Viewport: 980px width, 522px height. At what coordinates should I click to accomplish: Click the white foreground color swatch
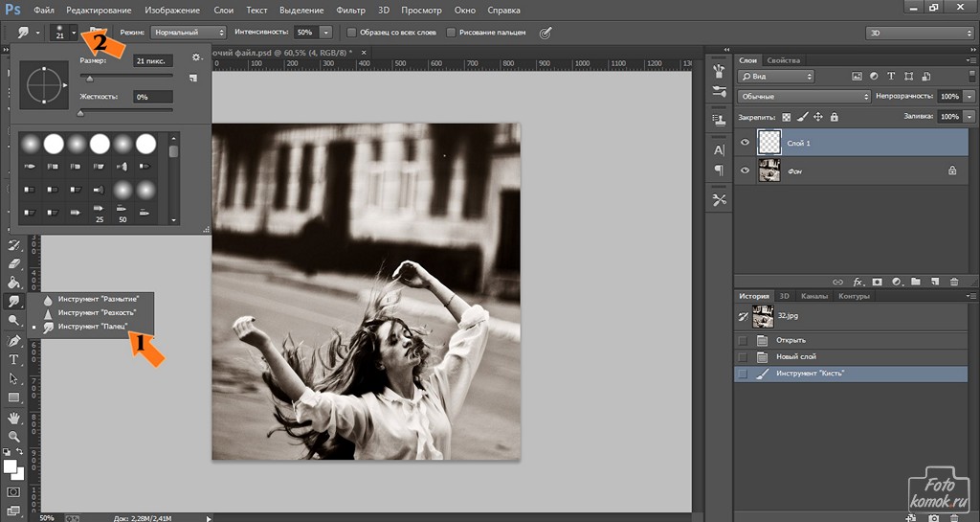pyautogui.click(x=11, y=467)
